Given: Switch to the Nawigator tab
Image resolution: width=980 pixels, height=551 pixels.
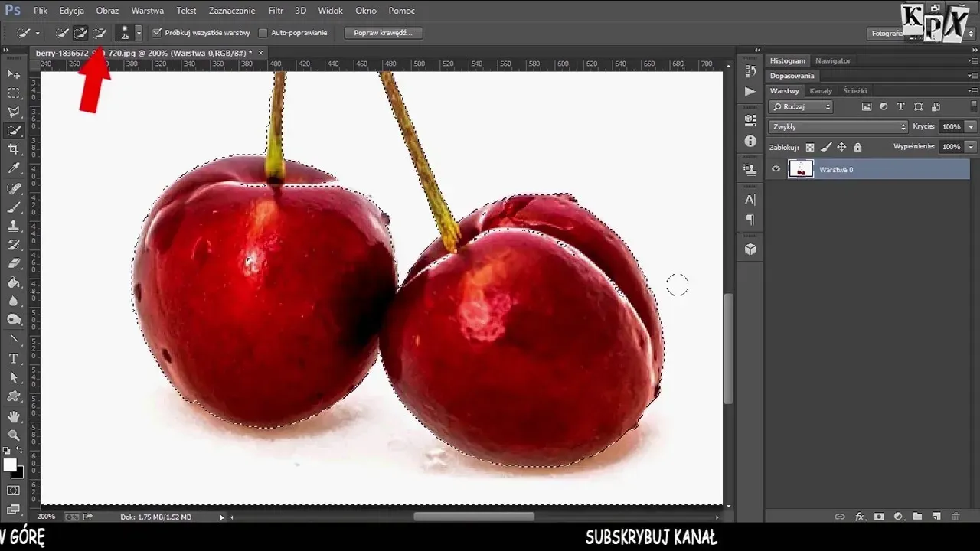Looking at the screenshot, I should 833,60.
